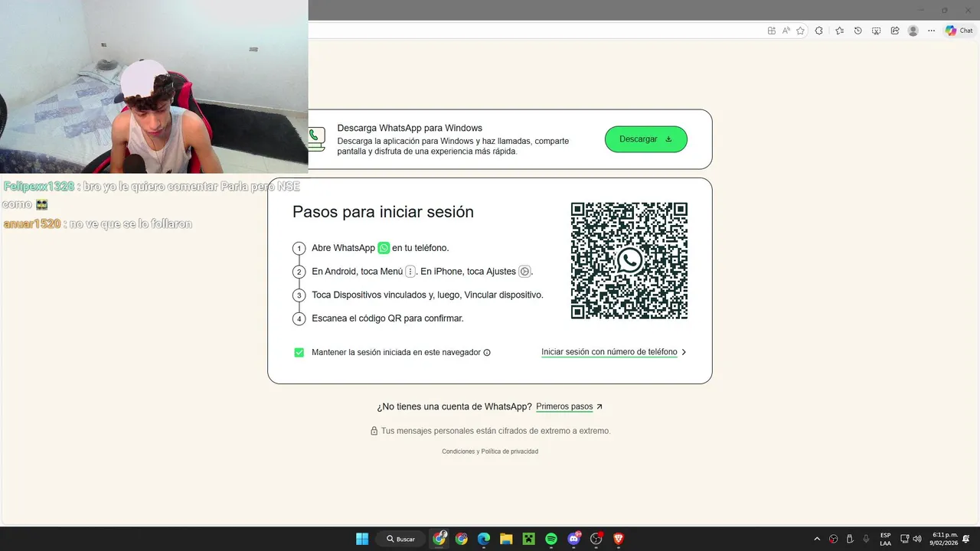The width and height of the screenshot is (980, 551).
Task: Click the Felipexx1328 chat username
Action: [x=39, y=187]
